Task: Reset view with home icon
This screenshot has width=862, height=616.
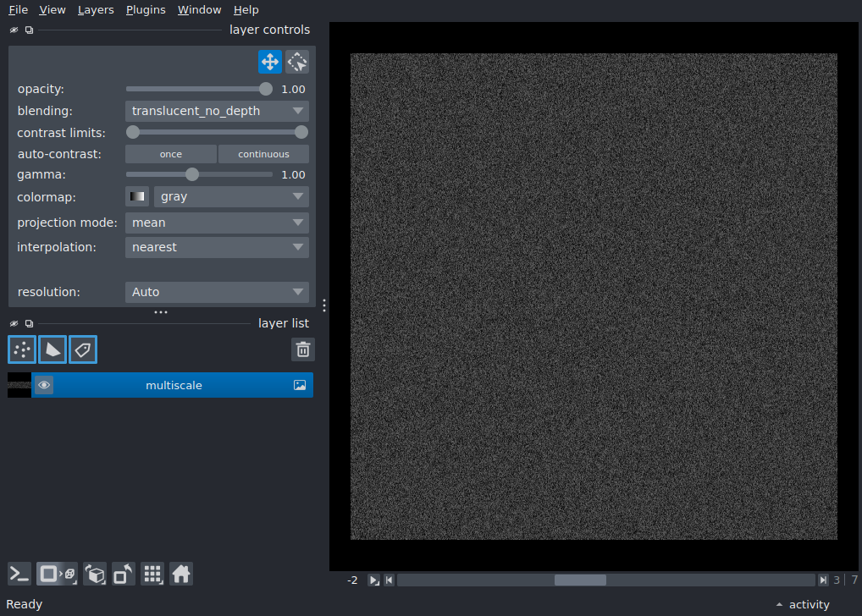Action: click(181, 575)
